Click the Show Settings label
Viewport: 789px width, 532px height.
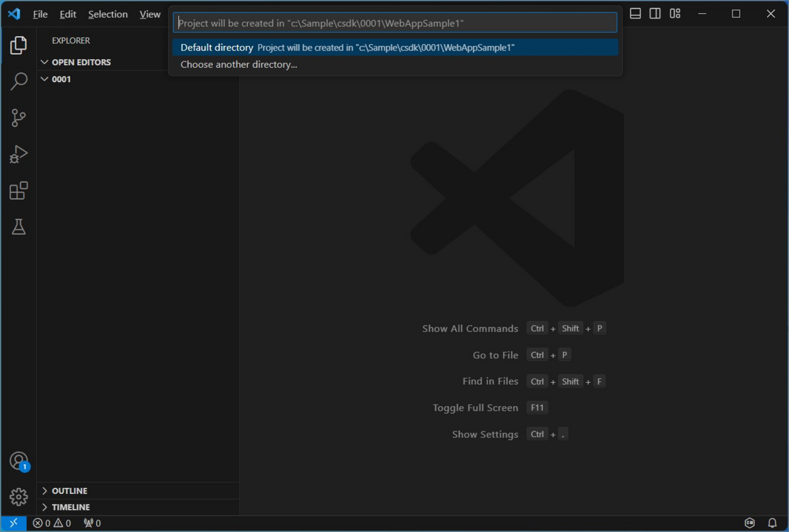pyautogui.click(x=485, y=434)
